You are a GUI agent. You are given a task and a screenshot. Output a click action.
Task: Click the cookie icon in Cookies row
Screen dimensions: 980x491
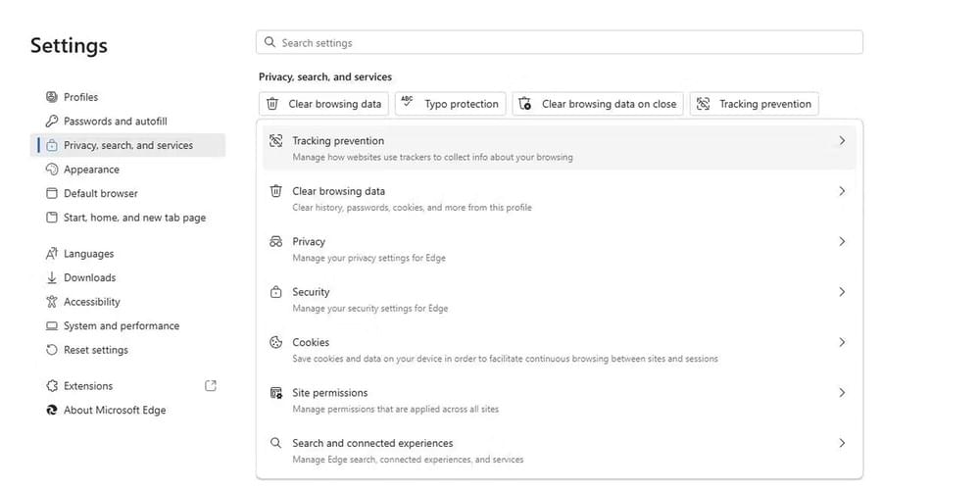275,342
